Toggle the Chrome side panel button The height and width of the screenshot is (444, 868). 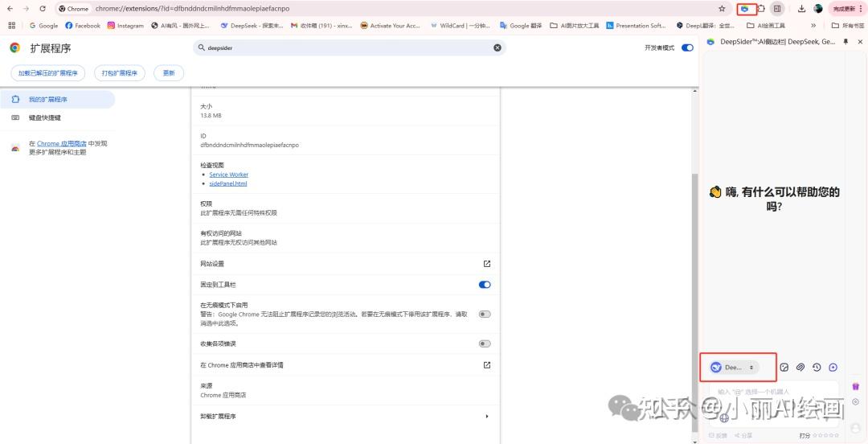pyautogui.click(x=777, y=9)
